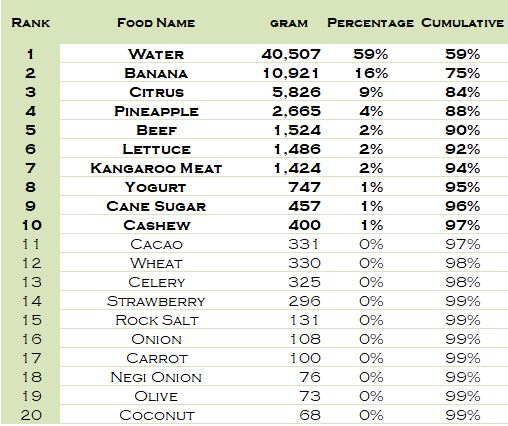This screenshot has width=508, height=426.
Task: Select the Citrus row name cell
Action: [x=156, y=92]
